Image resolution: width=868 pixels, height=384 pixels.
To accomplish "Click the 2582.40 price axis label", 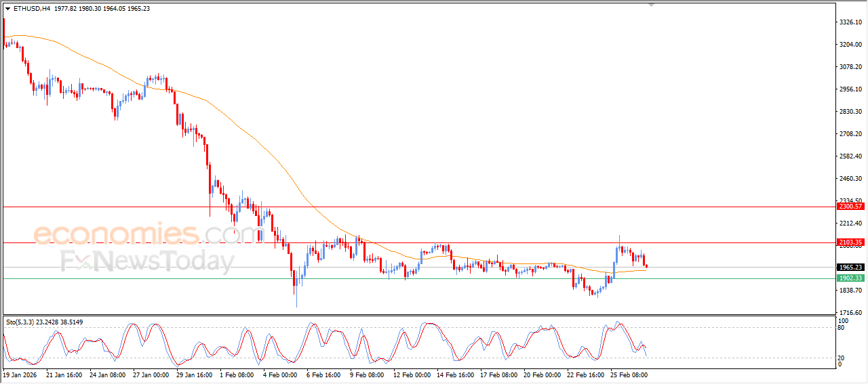I will coord(850,156).
